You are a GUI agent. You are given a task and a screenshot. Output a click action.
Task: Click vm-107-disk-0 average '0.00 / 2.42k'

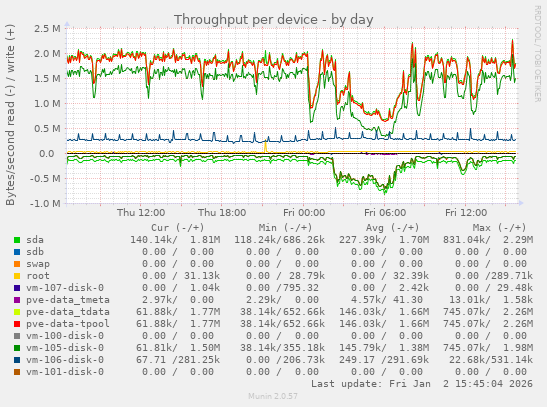coord(390,288)
